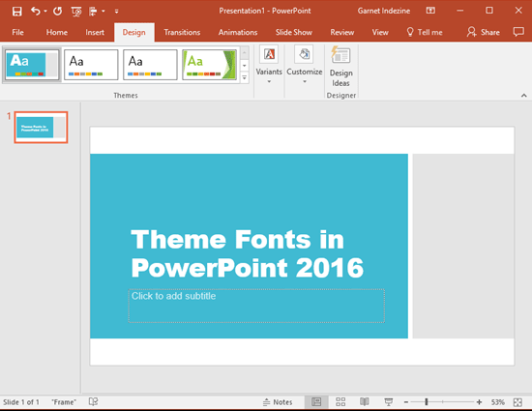The height and width of the screenshot is (411, 532).
Task: Open the Undo history dropdown arrow
Action: [45, 12]
